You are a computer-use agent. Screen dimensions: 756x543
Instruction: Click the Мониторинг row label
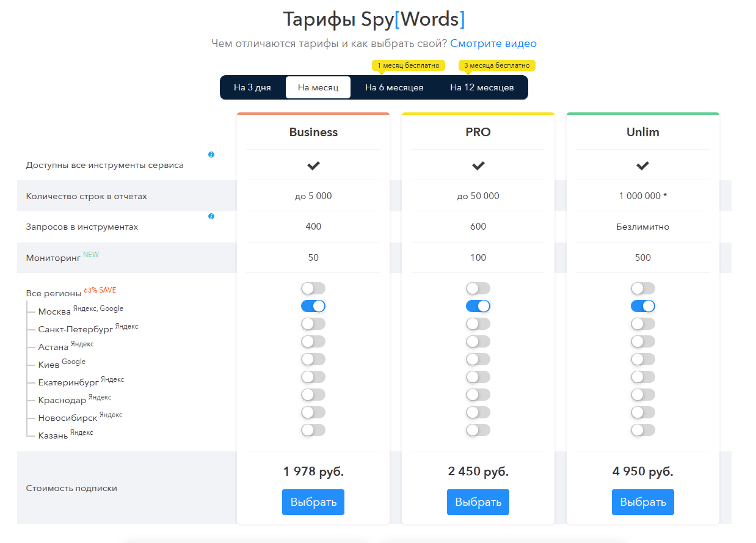tap(53, 258)
